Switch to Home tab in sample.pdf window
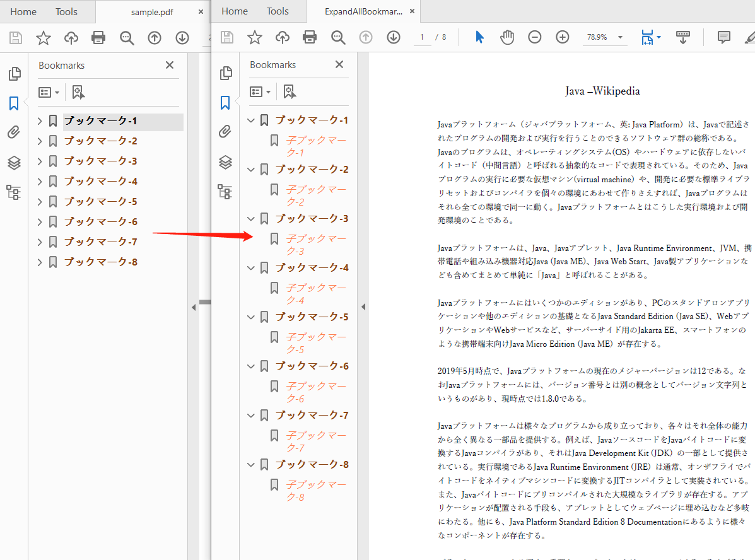 coord(23,11)
